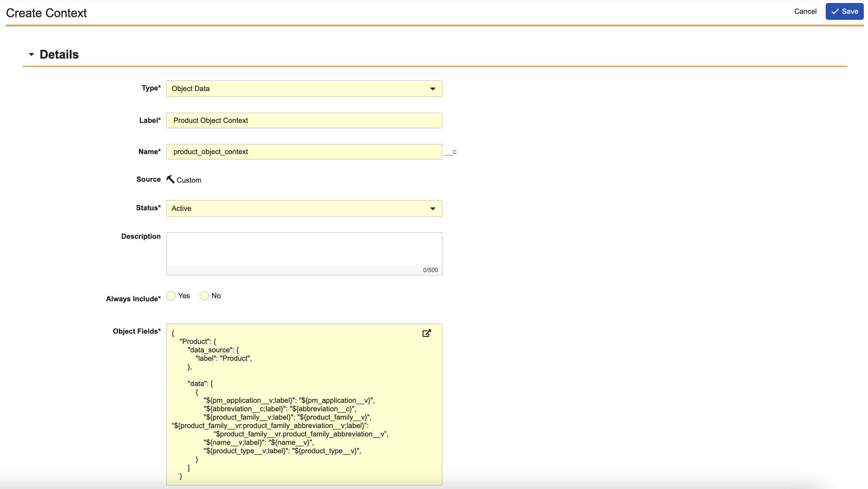
Task: Click into the Label field
Action: tap(304, 120)
